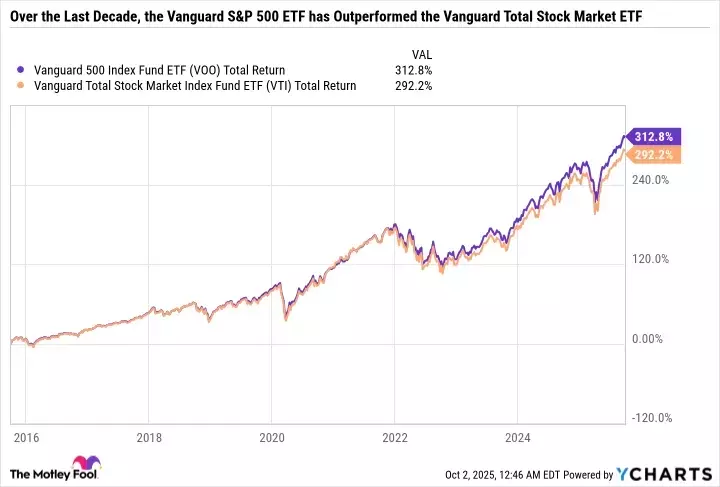Click the 2018 x-axis label

pyautogui.click(x=148, y=437)
